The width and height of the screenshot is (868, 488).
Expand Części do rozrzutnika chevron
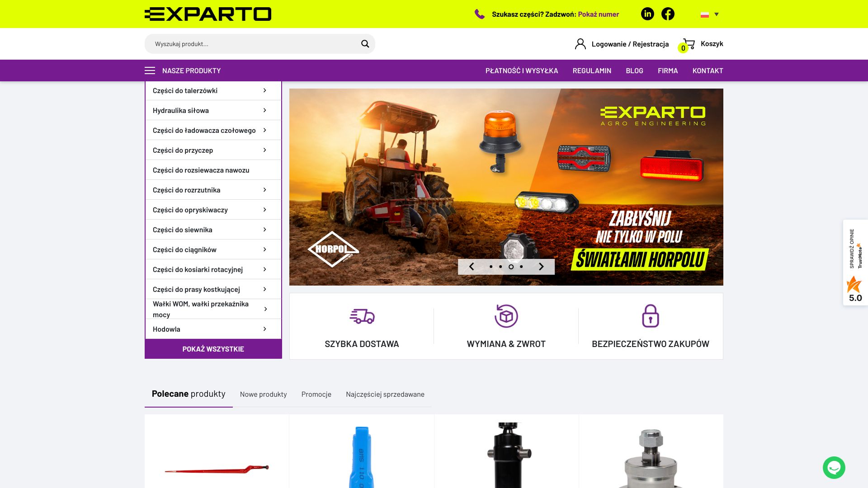click(265, 190)
